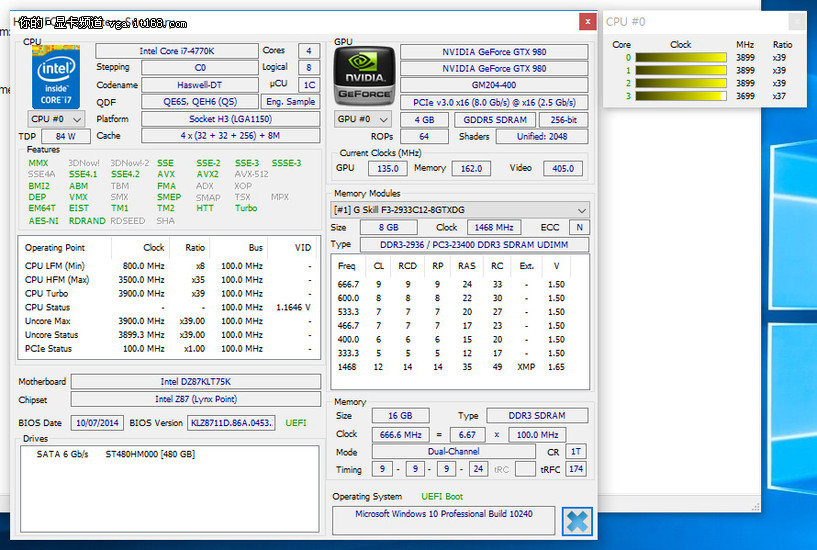
Task: Click the green 'UEFI' label beside BIOS Version
Action: (x=296, y=423)
